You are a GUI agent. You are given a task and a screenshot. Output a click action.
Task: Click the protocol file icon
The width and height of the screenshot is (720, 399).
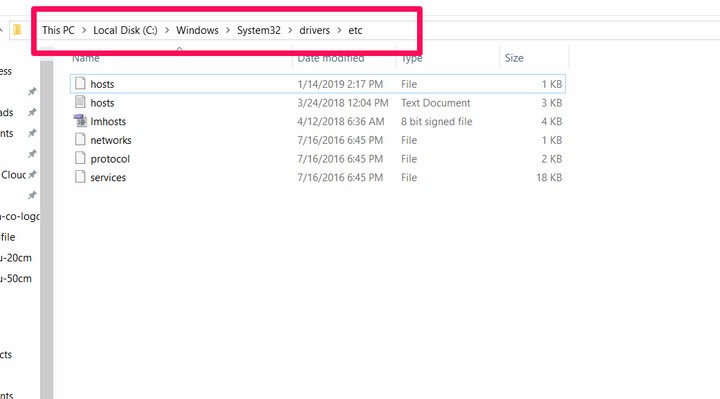(x=80, y=158)
